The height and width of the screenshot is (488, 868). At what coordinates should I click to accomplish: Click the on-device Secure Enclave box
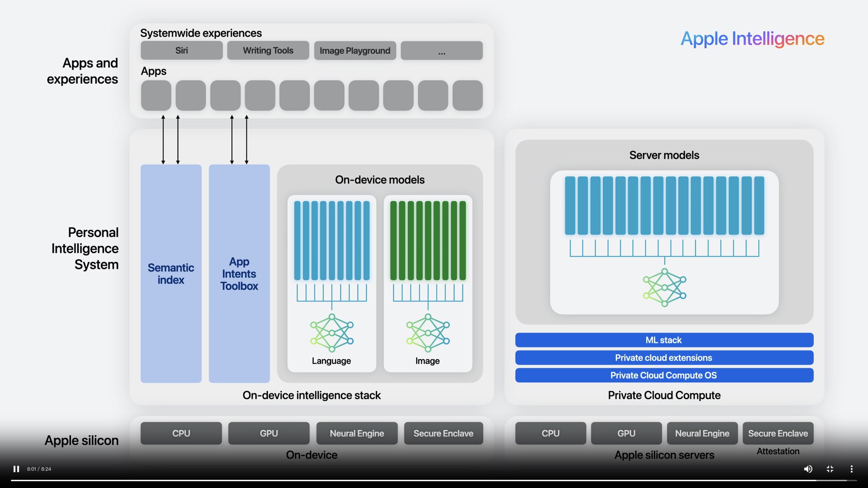coord(443,433)
